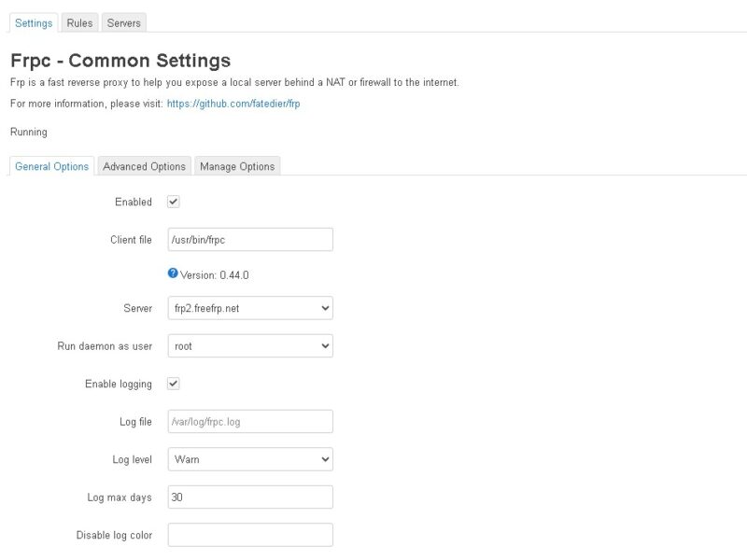Toggle the Enabled checkbox
The width and height of the screenshot is (747, 560).
(174, 202)
